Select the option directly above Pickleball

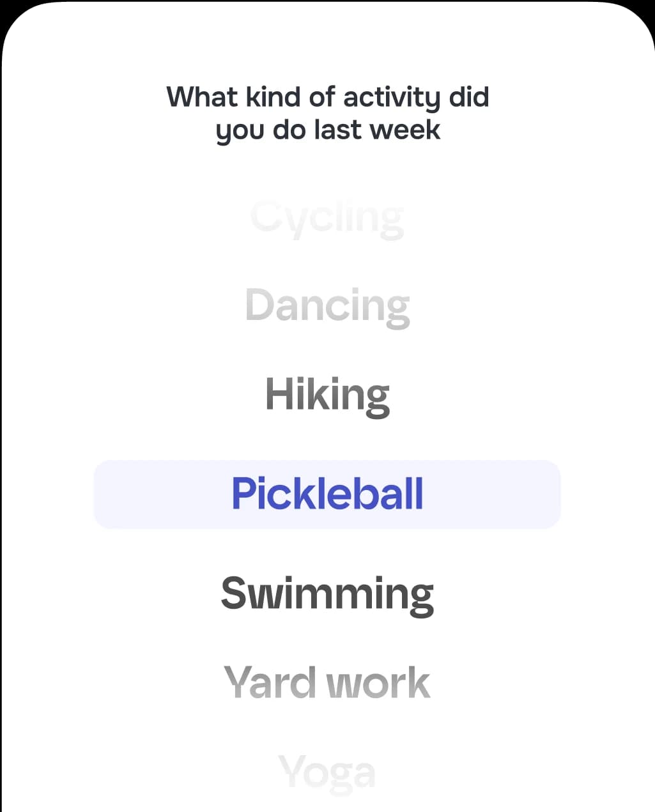pyautogui.click(x=327, y=394)
